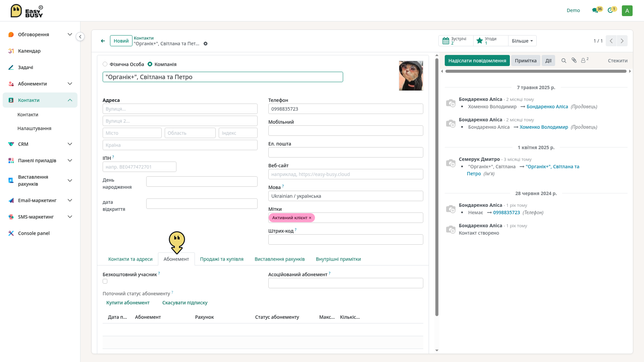Viewport: 644px width, 362px height.
Task: Go to next record arrow
Action: [x=622, y=41]
